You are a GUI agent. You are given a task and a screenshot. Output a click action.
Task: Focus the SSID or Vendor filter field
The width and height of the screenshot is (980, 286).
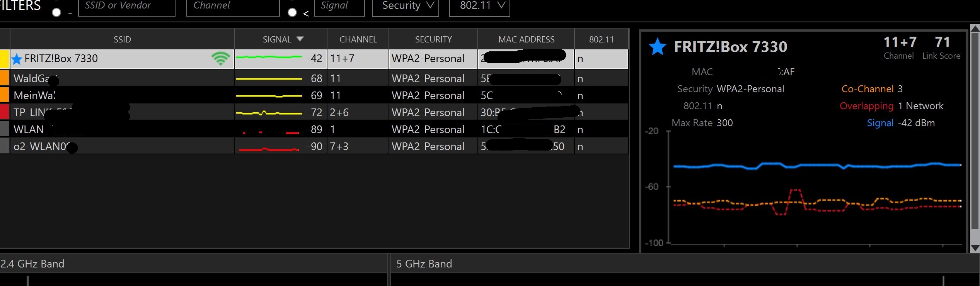point(127,7)
